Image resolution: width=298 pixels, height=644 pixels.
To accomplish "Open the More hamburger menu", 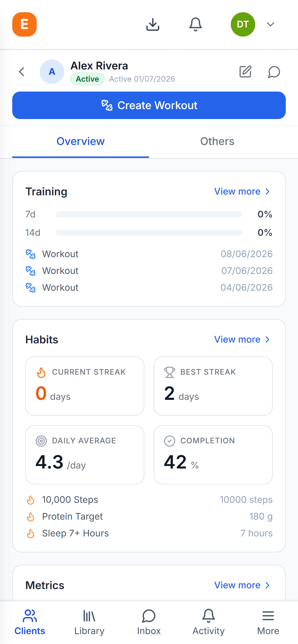I will (x=268, y=623).
